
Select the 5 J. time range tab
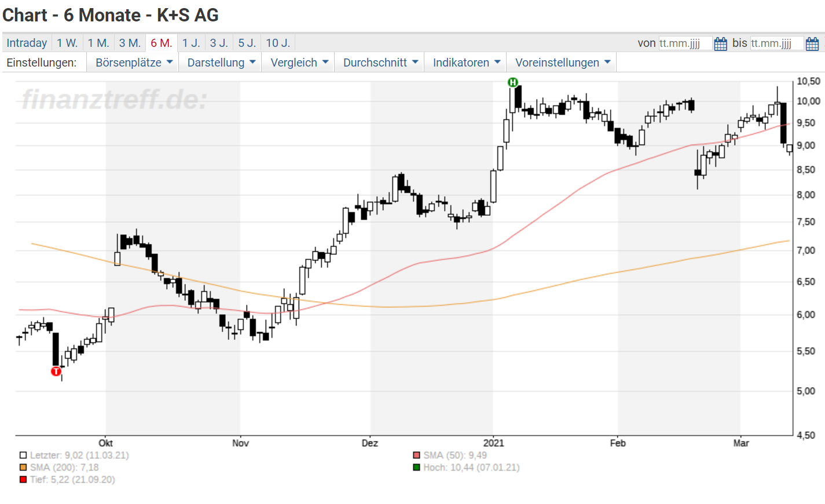[x=247, y=43]
